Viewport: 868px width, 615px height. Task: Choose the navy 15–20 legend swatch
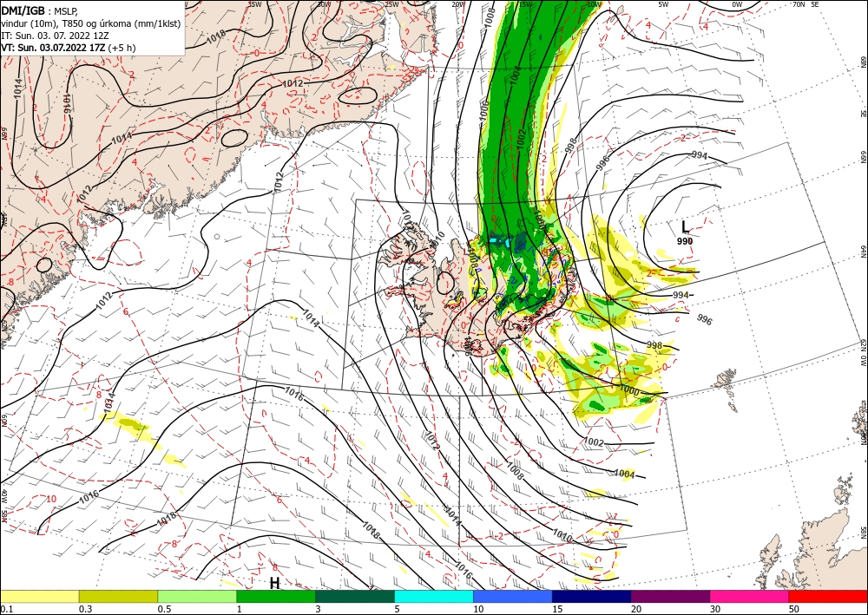tap(591, 596)
